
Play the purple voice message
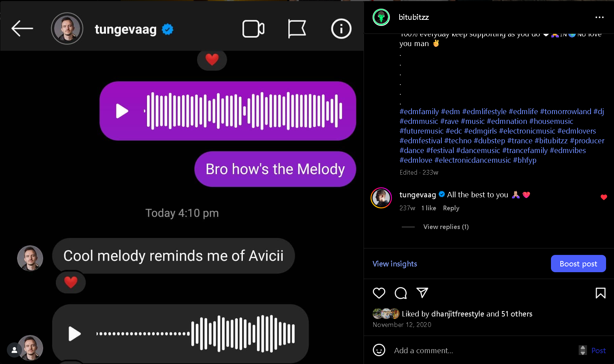pos(122,111)
